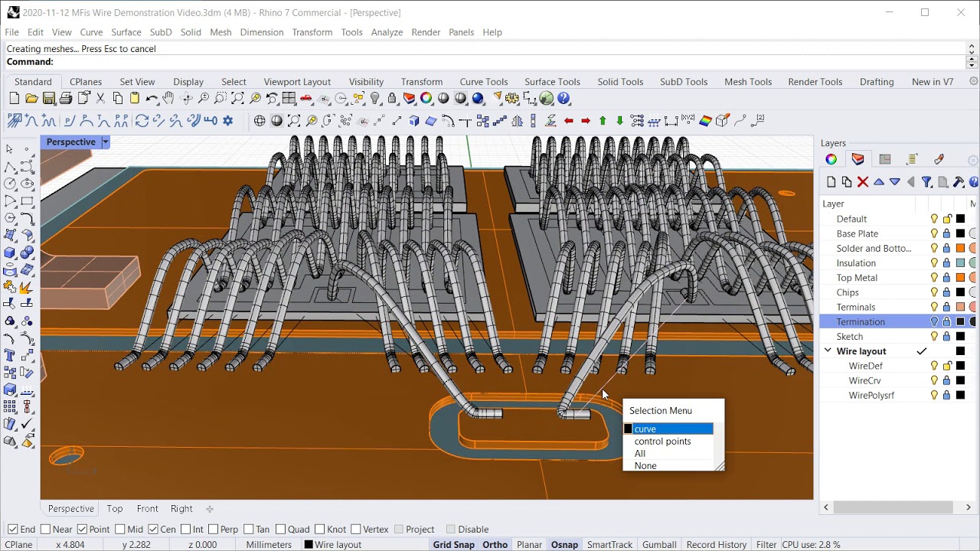The width and height of the screenshot is (980, 551).
Task: Click the Move layer up triangle icon
Action: pos(879,182)
